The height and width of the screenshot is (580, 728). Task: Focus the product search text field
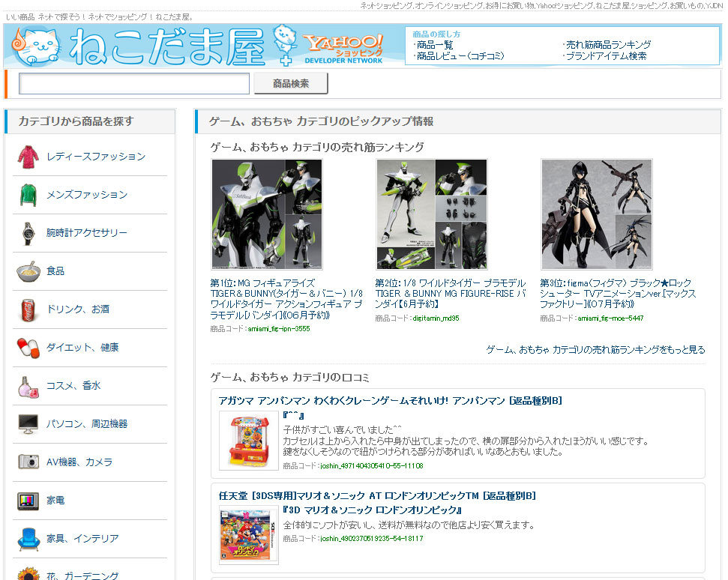pos(134,83)
